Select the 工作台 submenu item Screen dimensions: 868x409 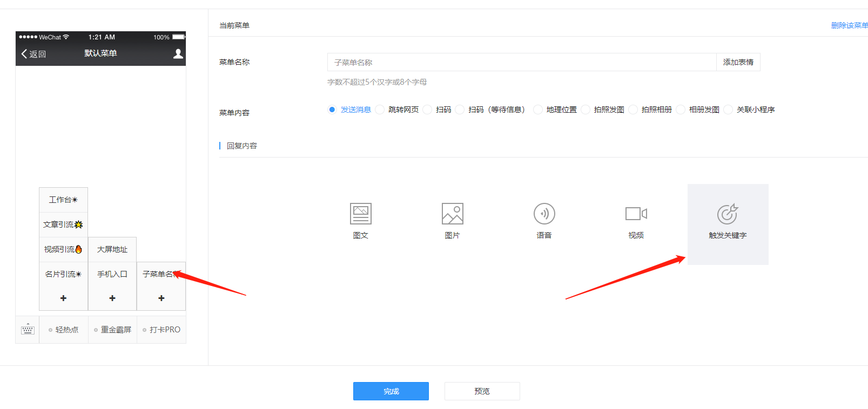63,200
